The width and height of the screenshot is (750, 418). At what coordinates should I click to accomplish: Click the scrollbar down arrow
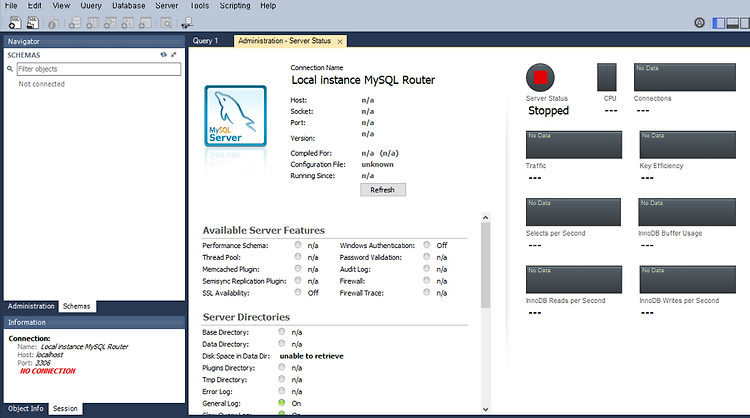point(485,409)
